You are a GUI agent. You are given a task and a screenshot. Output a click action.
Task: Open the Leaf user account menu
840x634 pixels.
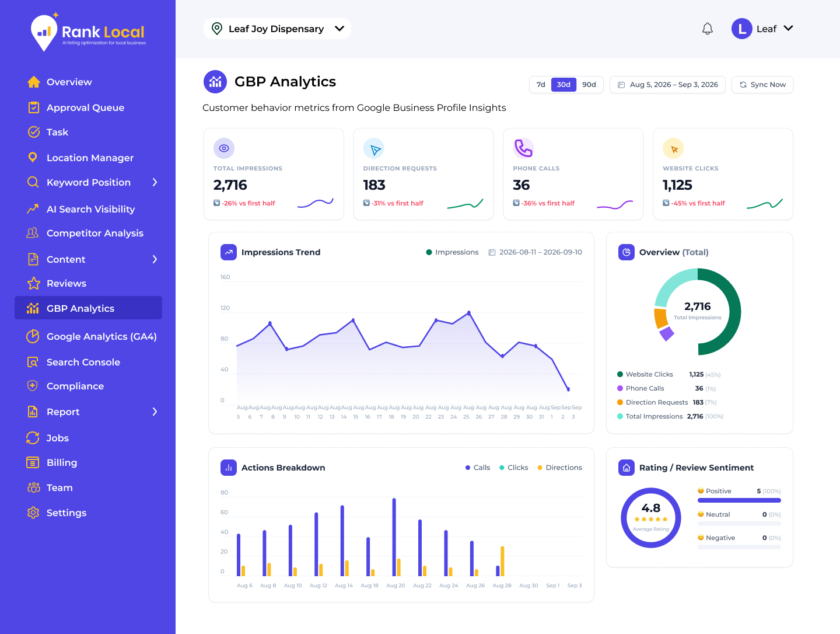pos(762,29)
